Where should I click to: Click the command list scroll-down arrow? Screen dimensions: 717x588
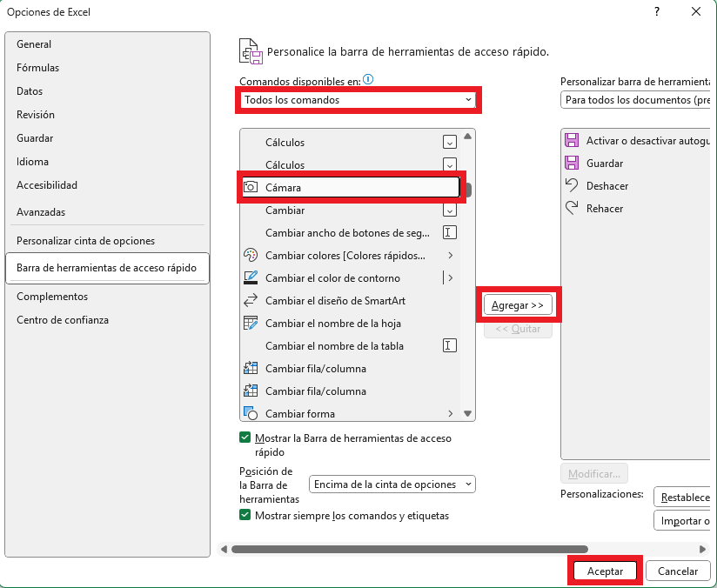point(467,413)
